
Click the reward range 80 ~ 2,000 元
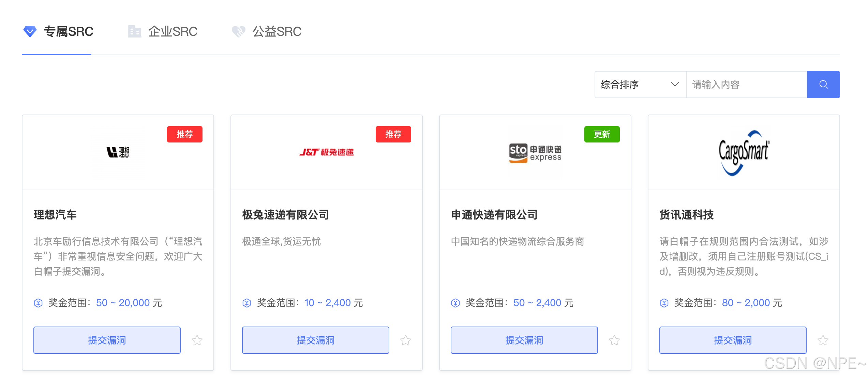tap(752, 303)
